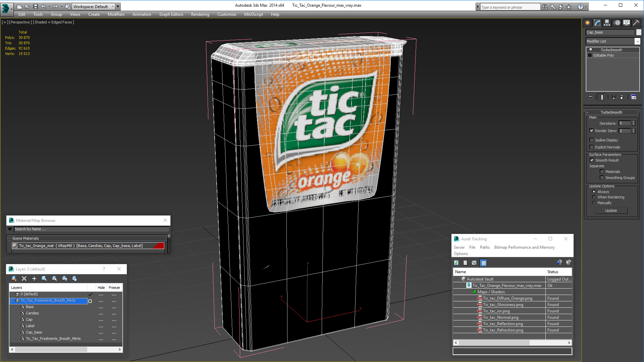Enable Explicit Normals checkbox
Image resolution: width=644 pixels, height=362 pixels.
[591, 147]
